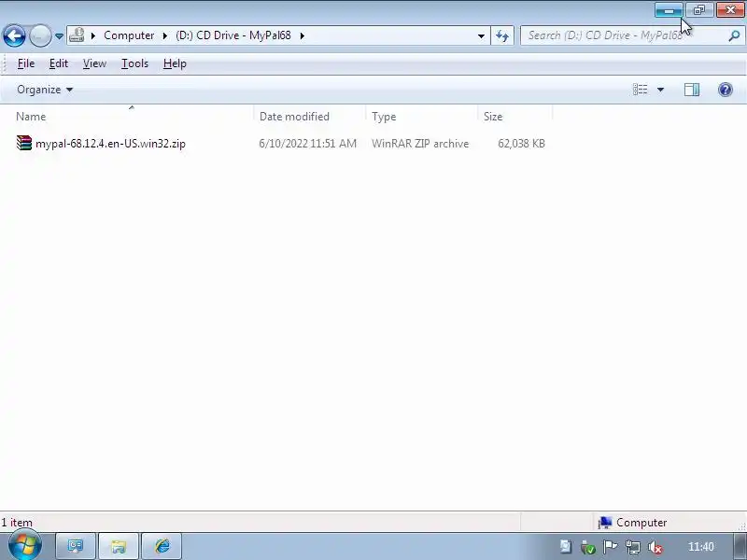Select mypal-68.12.4.en-US.win32.zip file name
Viewport: 747px width, 560px height.
(110, 144)
